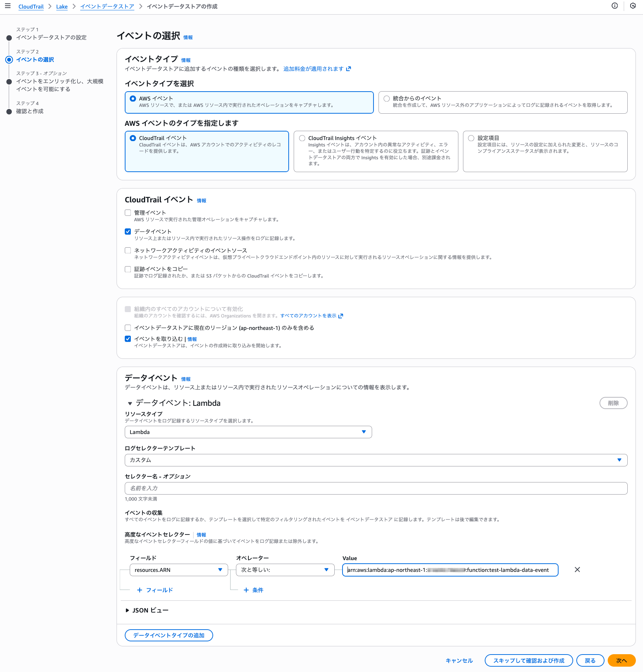The width and height of the screenshot is (643, 672).
Task: Select the 統合からのイベント radio option
Action: point(387,99)
